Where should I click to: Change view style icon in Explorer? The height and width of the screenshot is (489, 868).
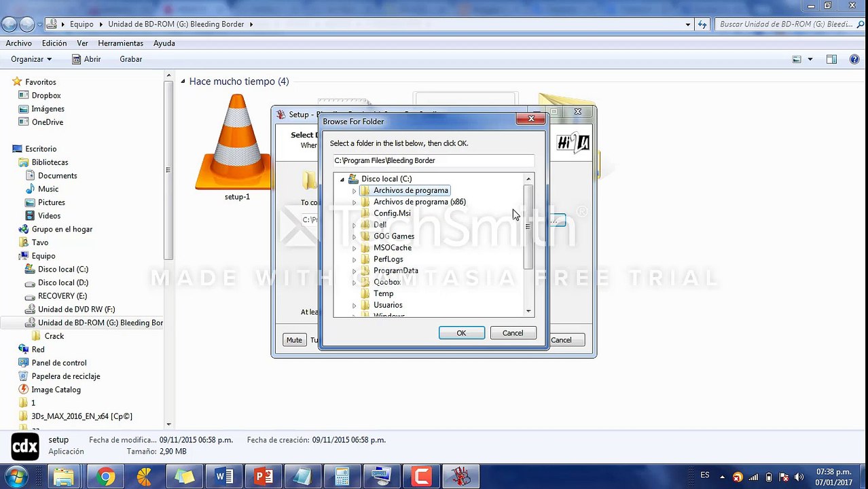tap(797, 59)
